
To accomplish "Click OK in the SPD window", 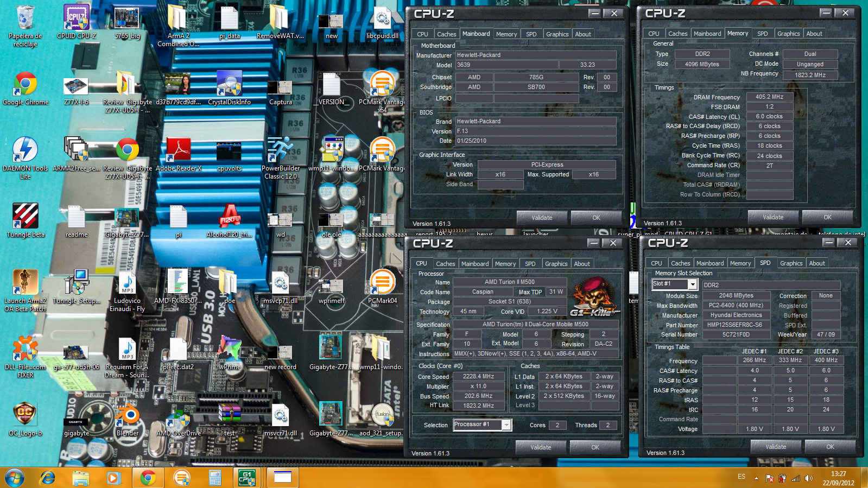I will click(x=830, y=447).
